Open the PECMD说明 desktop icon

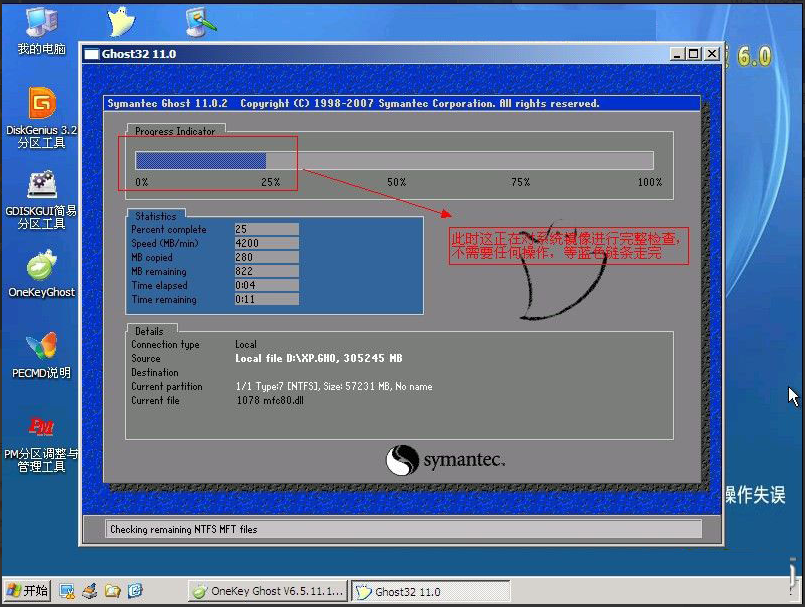pyautogui.click(x=41, y=347)
